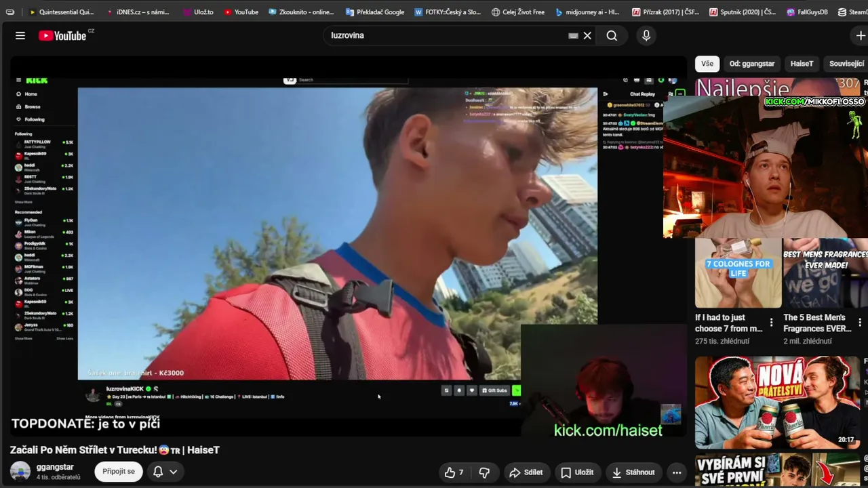Share the video with Sdílet
Image resolution: width=868 pixels, height=488 pixels.
(526, 472)
